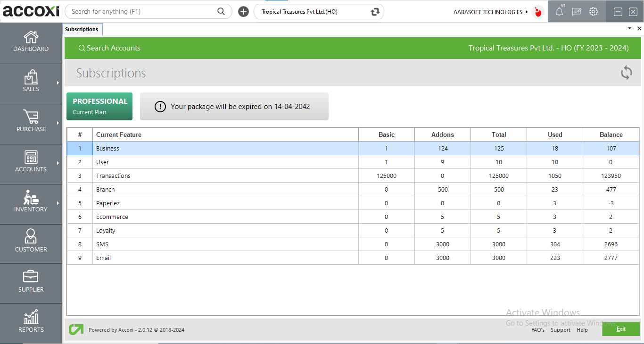
Task: Click the Used column header
Action: point(555,134)
